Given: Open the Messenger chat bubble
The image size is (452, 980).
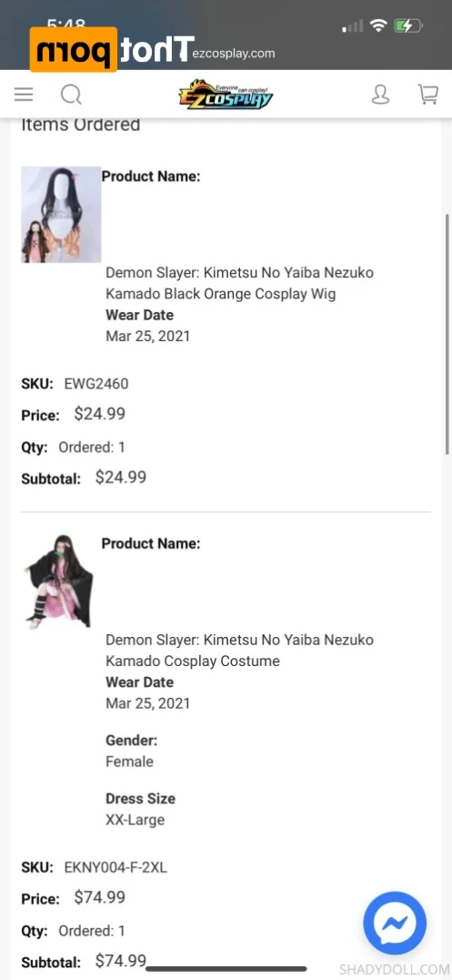Looking at the screenshot, I should click(395, 923).
